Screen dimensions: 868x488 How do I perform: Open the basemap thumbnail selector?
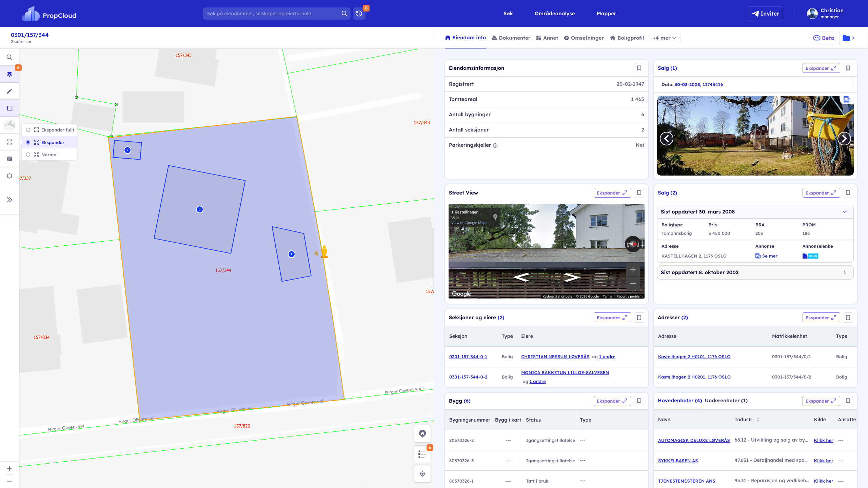tap(9, 125)
